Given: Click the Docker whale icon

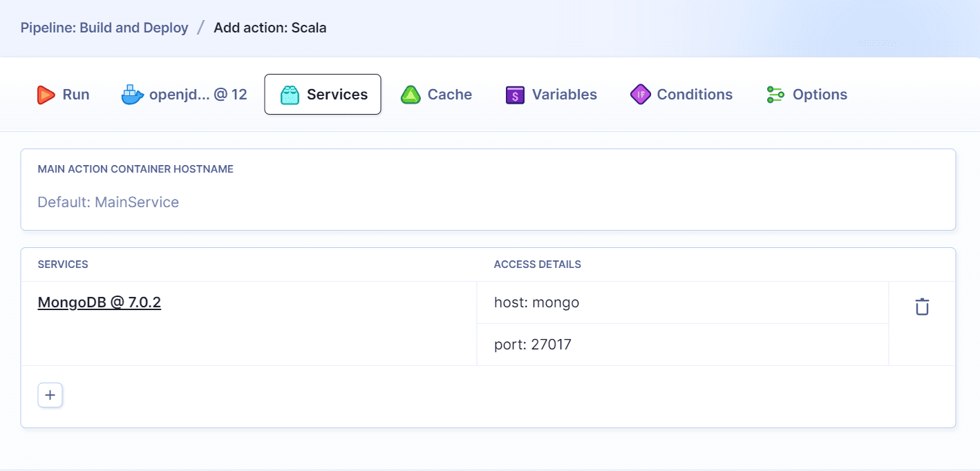Looking at the screenshot, I should point(131,94).
